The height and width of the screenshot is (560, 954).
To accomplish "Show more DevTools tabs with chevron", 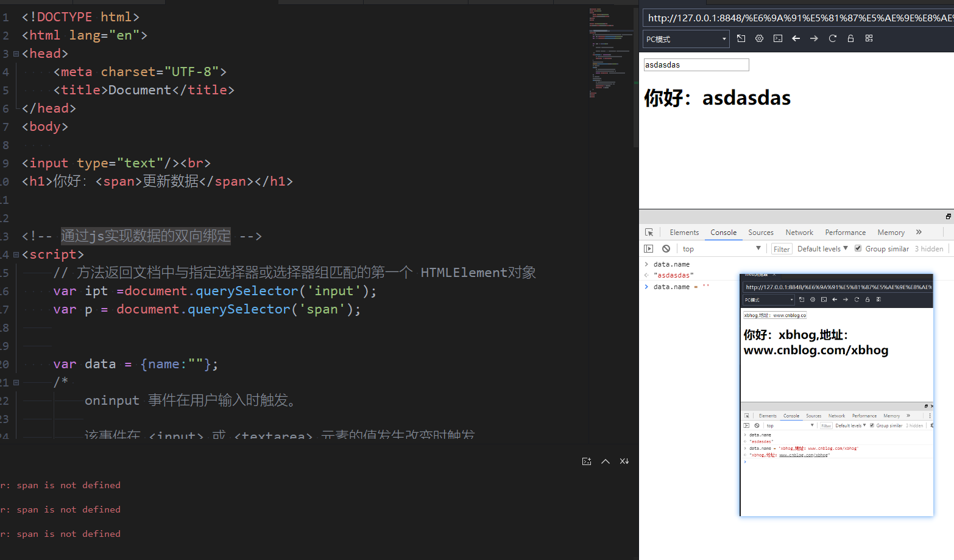I will point(919,233).
